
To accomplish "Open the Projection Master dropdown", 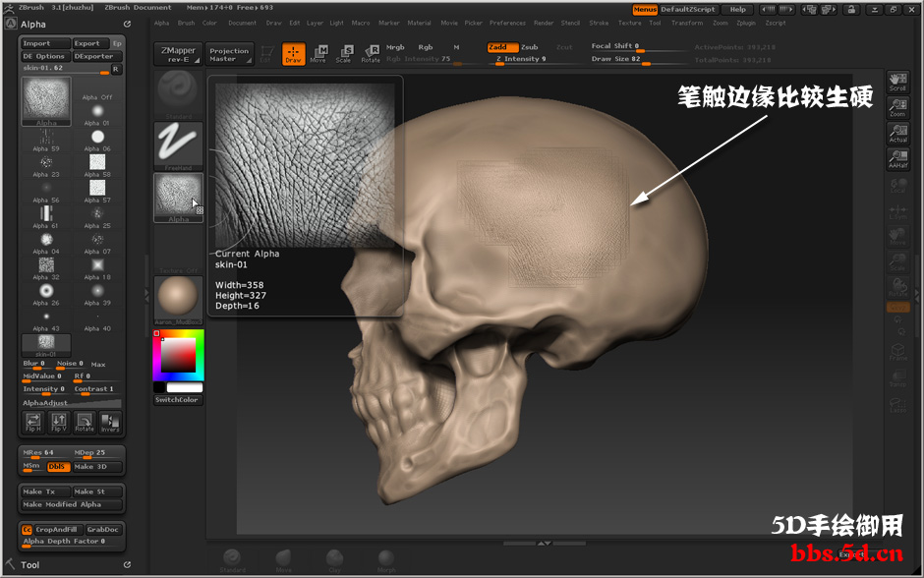I will pos(230,54).
